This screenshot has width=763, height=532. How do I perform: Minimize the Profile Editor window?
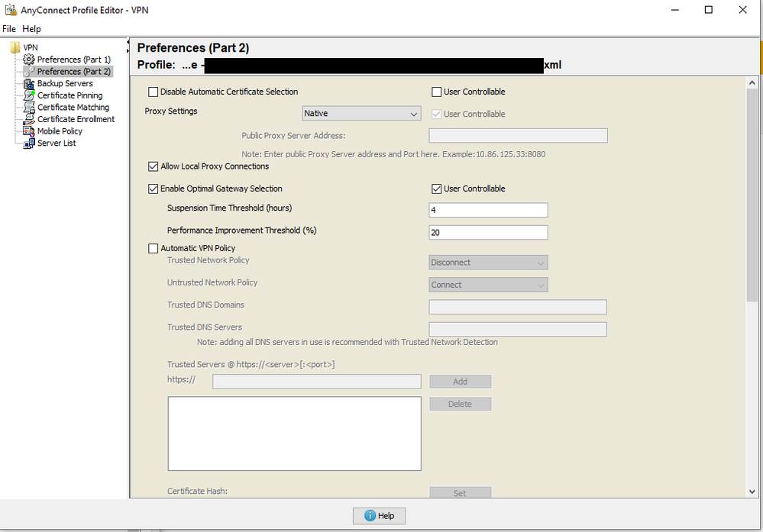pyautogui.click(x=675, y=10)
